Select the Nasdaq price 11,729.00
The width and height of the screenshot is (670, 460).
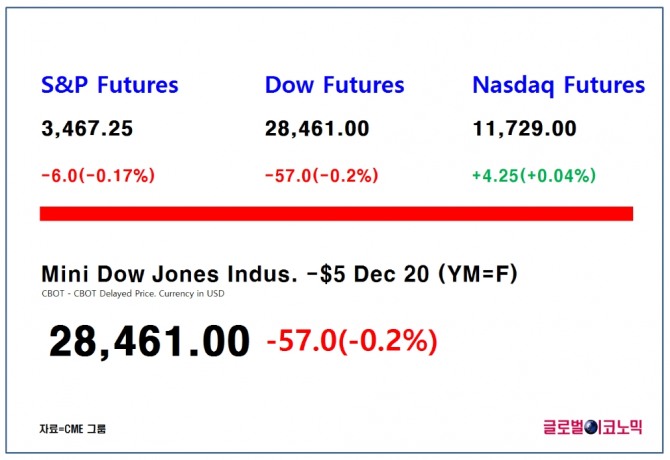click(524, 129)
